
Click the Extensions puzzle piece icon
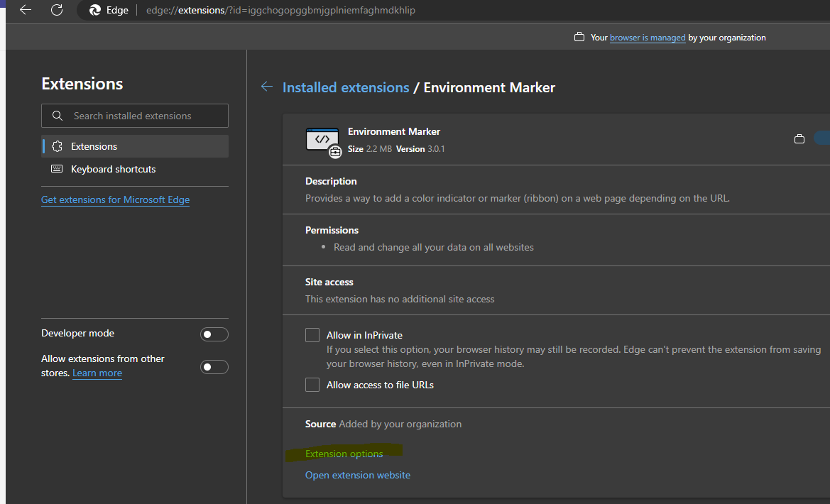click(58, 146)
